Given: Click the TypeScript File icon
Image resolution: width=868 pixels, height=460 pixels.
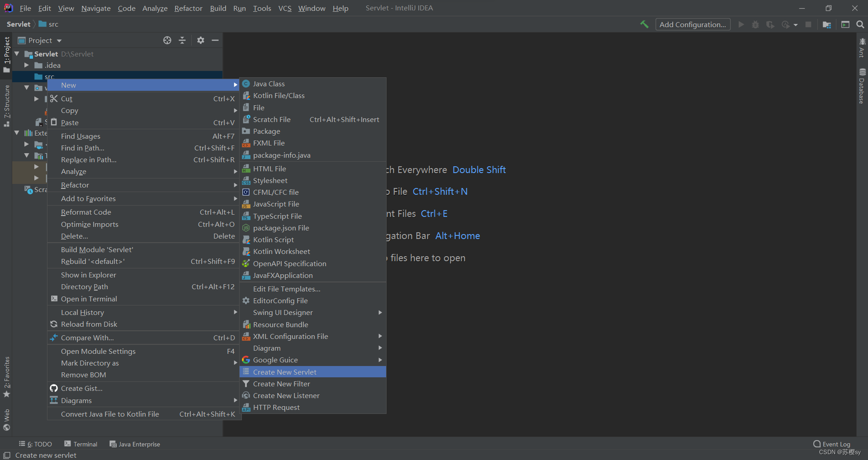Looking at the screenshot, I should click(x=246, y=216).
